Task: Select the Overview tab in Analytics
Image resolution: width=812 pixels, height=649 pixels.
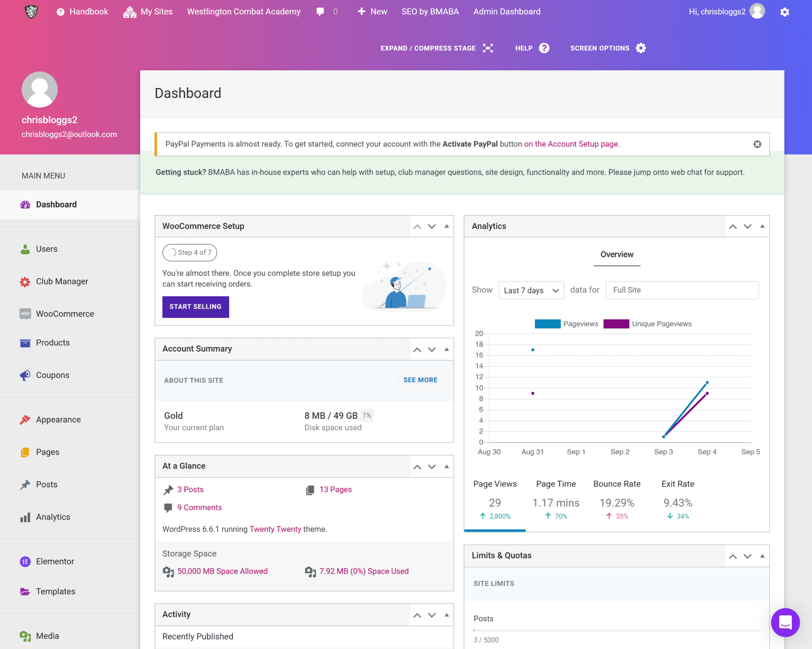Action: click(617, 254)
